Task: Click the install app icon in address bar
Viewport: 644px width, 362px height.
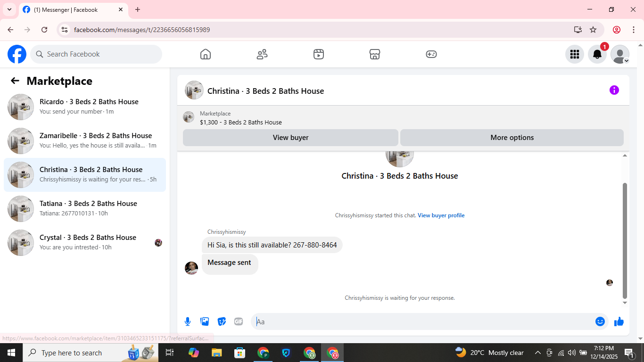Action: 578,30
